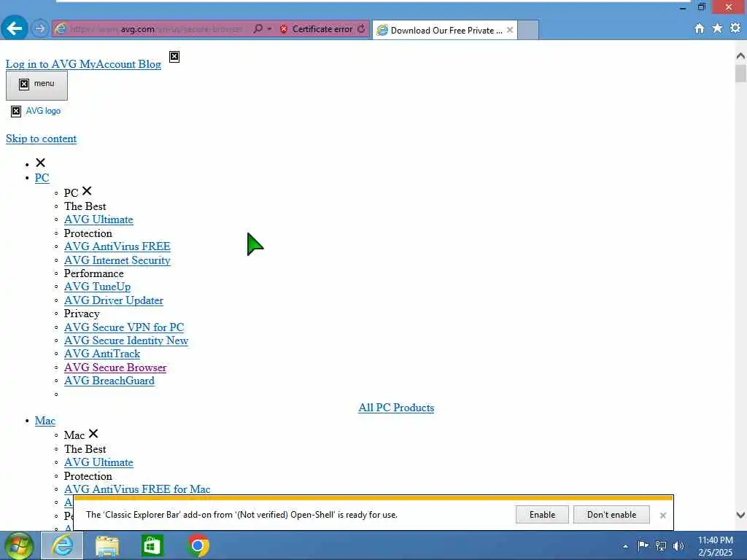Click the 'Performance' text under PC
Image resolution: width=747 pixels, height=560 pixels.
[94, 273]
